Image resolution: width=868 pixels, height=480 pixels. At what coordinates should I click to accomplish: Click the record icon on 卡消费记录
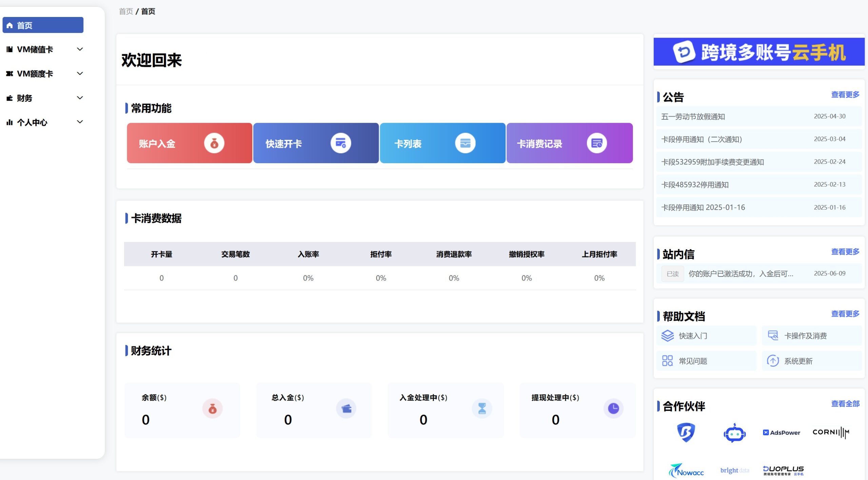pos(597,143)
